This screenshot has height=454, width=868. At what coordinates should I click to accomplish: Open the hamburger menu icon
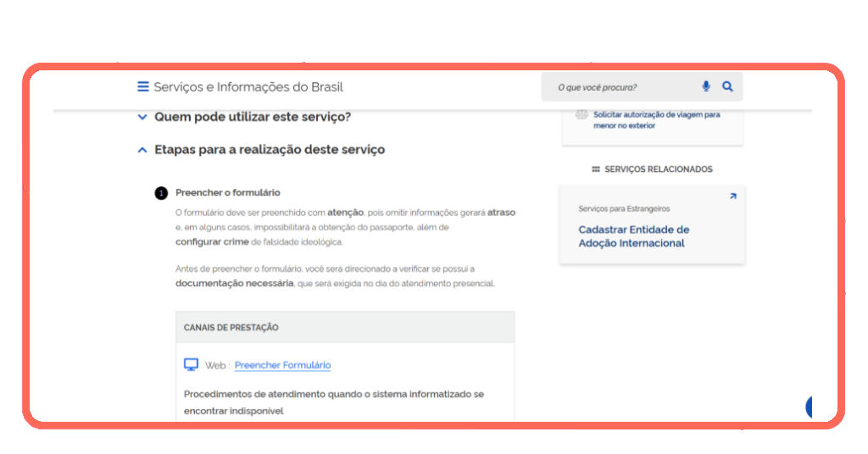click(142, 86)
